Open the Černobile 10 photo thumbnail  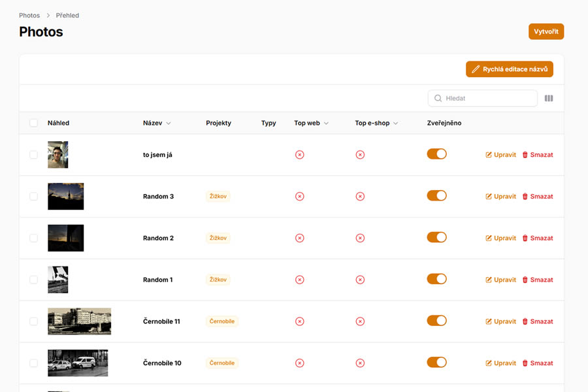coord(78,363)
